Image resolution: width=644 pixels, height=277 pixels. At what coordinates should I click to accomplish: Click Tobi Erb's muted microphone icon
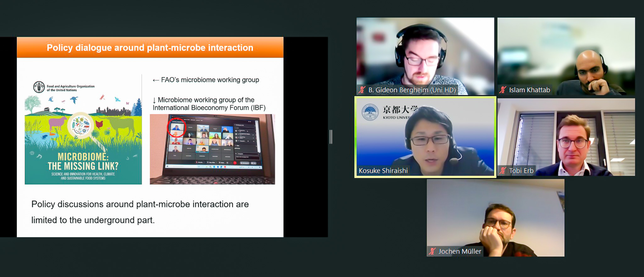[x=503, y=171]
